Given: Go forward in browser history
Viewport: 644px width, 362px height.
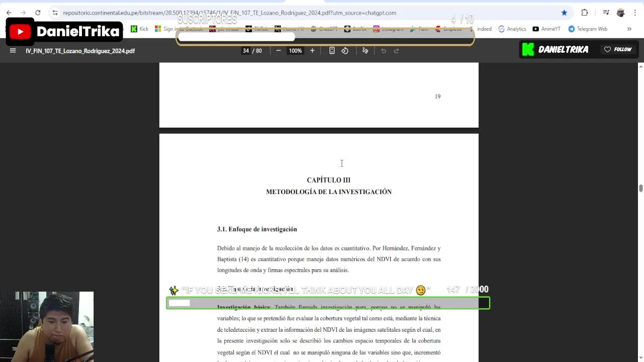Looking at the screenshot, I should pyautogui.click(x=23, y=13).
